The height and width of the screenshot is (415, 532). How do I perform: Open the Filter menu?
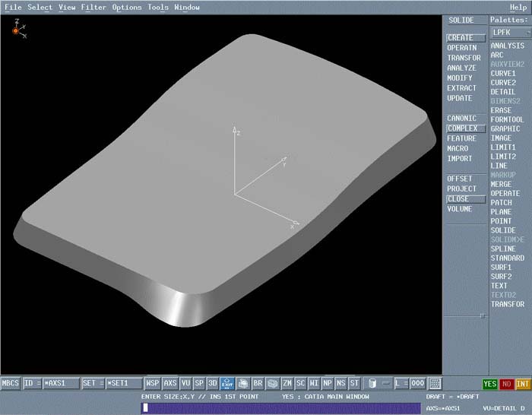(x=93, y=8)
